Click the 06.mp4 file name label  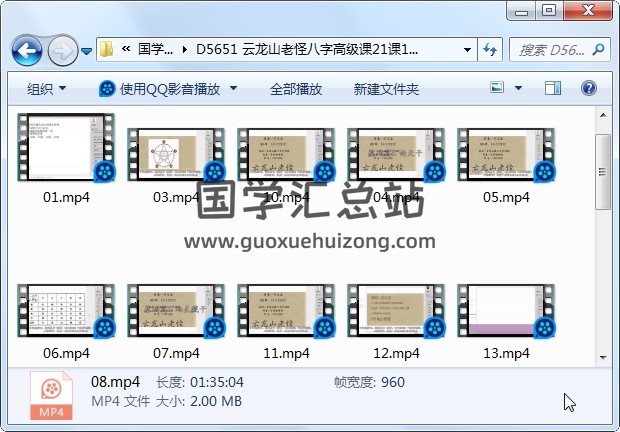pos(66,353)
